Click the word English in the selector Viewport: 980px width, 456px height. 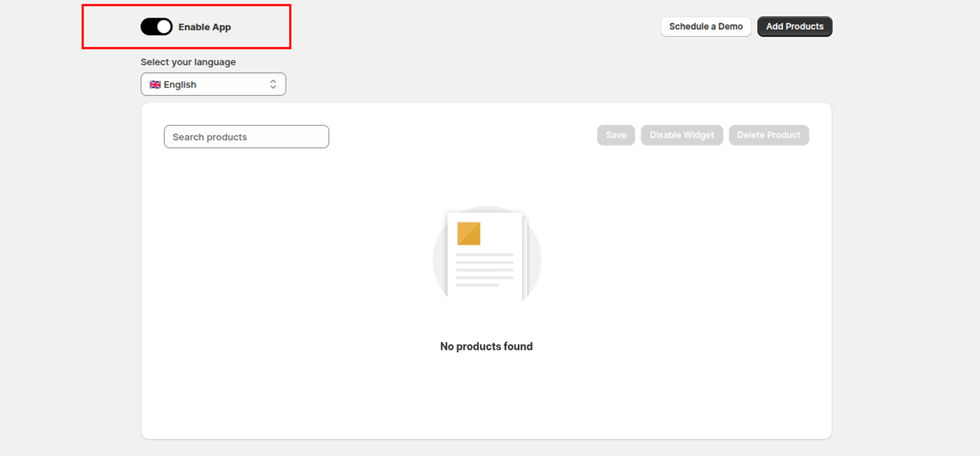(180, 85)
